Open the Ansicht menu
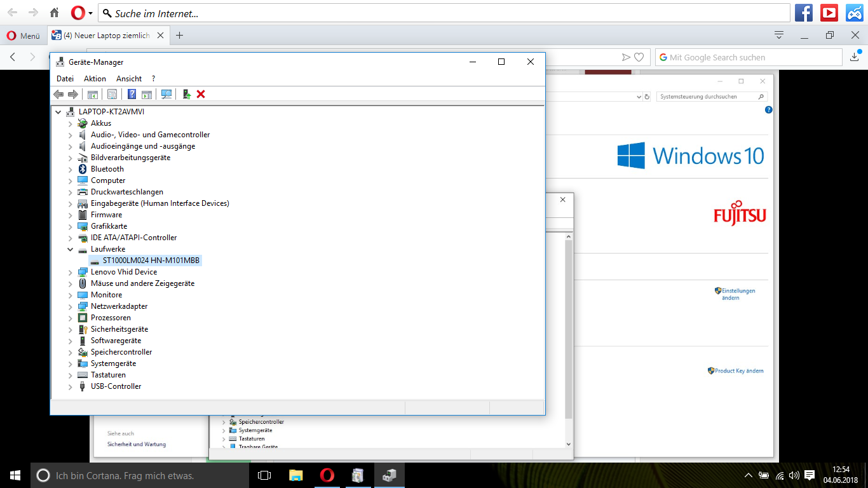868x488 pixels. (x=129, y=79)
